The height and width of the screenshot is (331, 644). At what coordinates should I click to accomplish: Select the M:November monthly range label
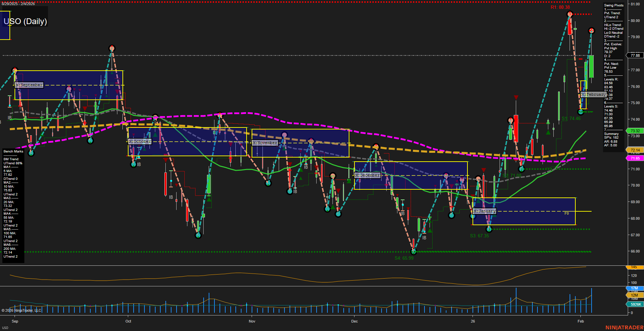(x=265, y=143)
